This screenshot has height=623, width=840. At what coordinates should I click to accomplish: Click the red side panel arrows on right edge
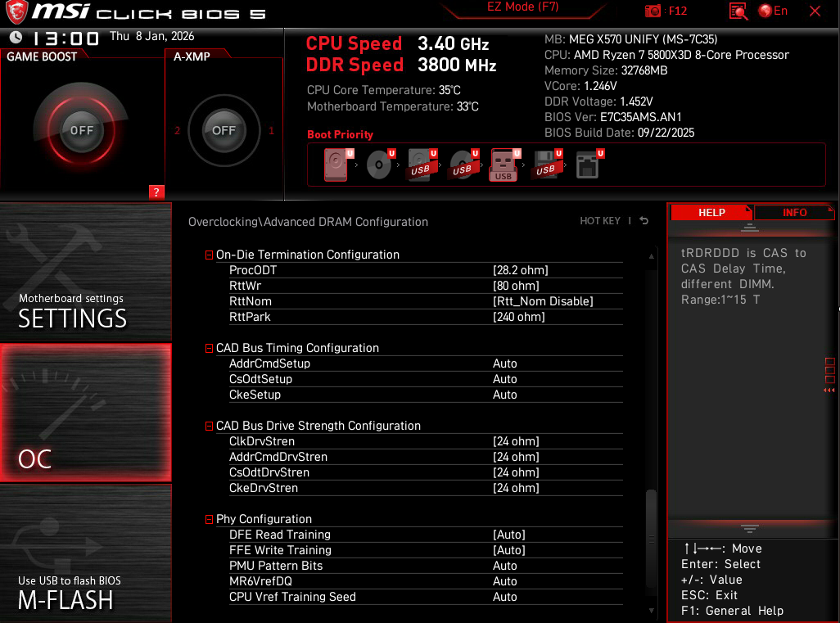click(829, 390)
